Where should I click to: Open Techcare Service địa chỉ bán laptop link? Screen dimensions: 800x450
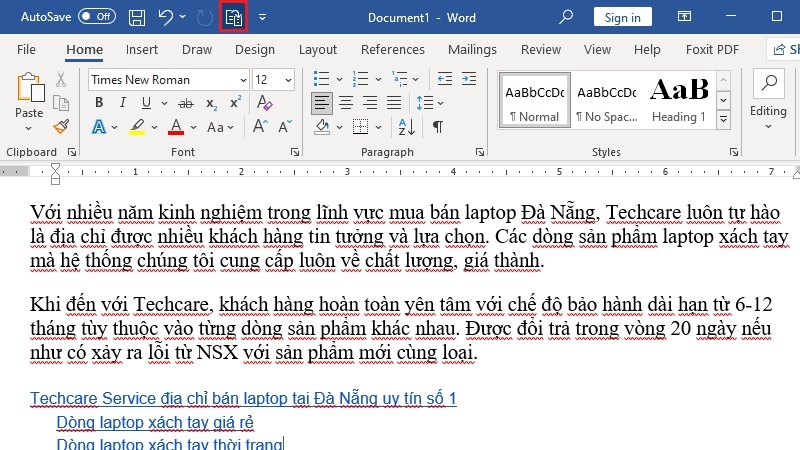(243, 398)
